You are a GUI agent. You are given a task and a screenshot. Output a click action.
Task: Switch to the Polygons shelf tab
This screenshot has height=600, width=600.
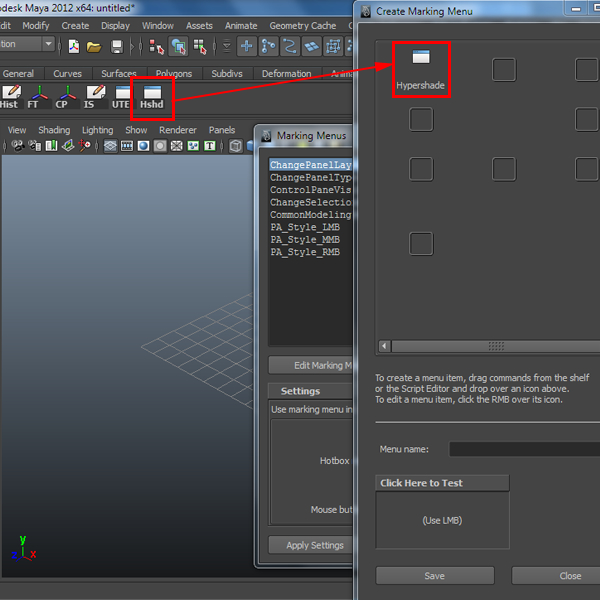[174, 73]
